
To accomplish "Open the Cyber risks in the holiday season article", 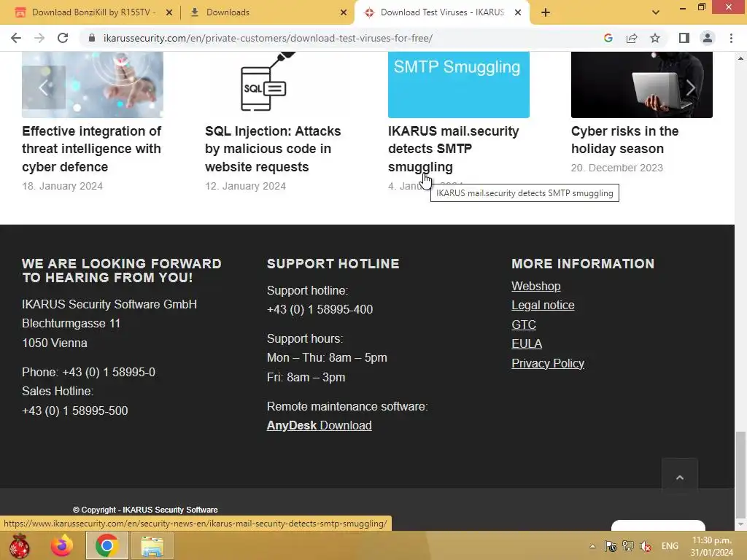I will [x=624, y=140].
